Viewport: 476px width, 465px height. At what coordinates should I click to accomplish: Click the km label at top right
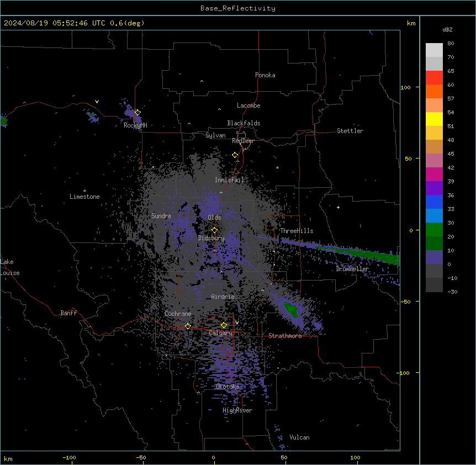(x=411, y=23)
